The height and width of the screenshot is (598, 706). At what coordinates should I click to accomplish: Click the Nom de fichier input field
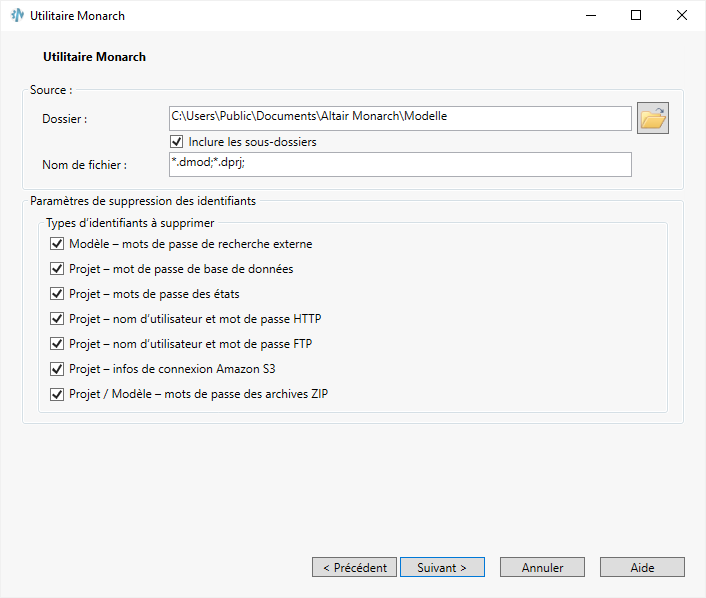point(400,164)
